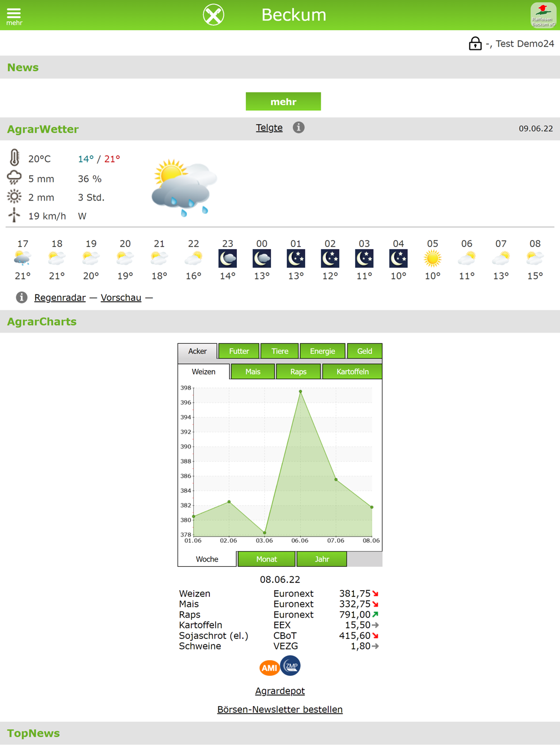Screen dimensions: 560x747
Task: Click the login padlock icon
Action: tap(475, 43)
